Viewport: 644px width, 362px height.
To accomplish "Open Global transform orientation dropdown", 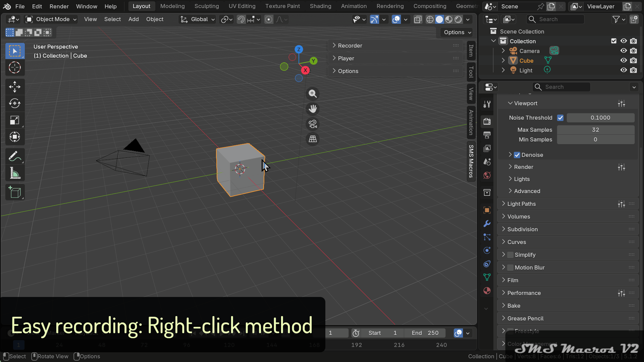I will [x=198, y=19].
